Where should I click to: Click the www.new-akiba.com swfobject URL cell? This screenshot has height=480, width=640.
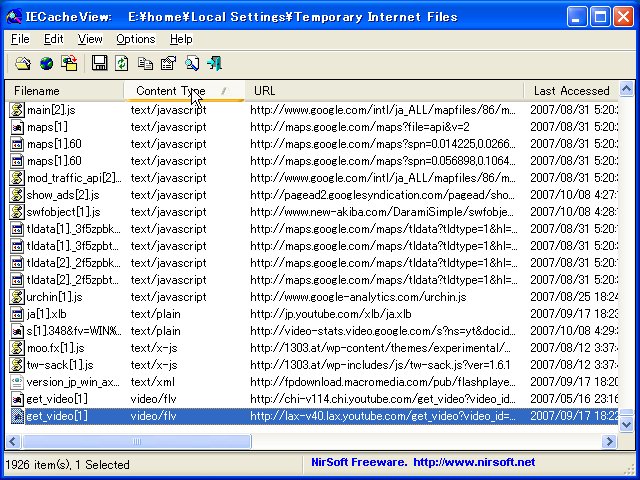click(382, 212)
